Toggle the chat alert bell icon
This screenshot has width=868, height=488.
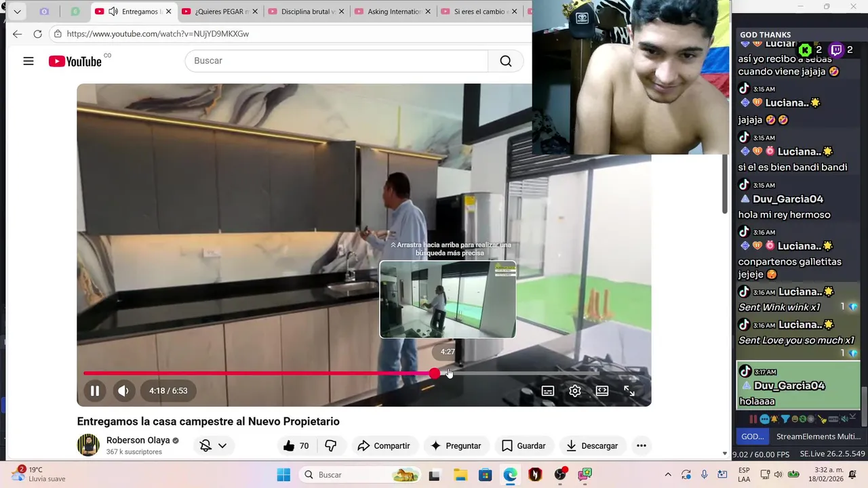(x=774, y=419)
